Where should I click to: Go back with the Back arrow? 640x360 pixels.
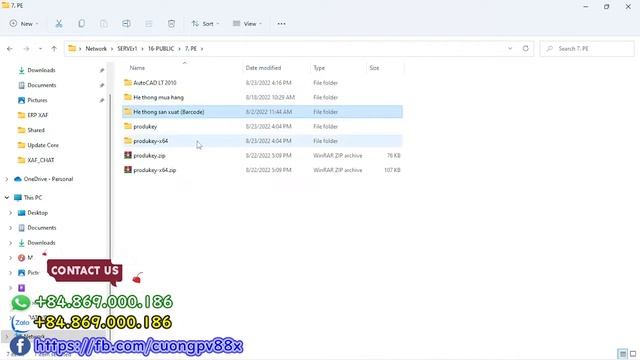(x=10, y=49)
